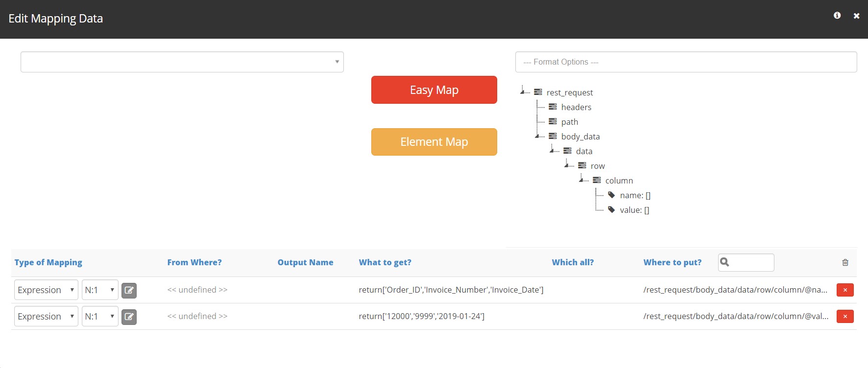This screenshot has width=868, height=368.
Task: Click the Output Name column header
Action: [305, 262]
